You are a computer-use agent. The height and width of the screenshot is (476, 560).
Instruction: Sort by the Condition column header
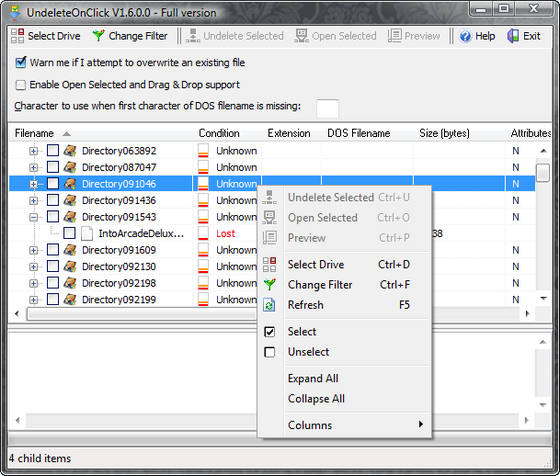[219, 133]
